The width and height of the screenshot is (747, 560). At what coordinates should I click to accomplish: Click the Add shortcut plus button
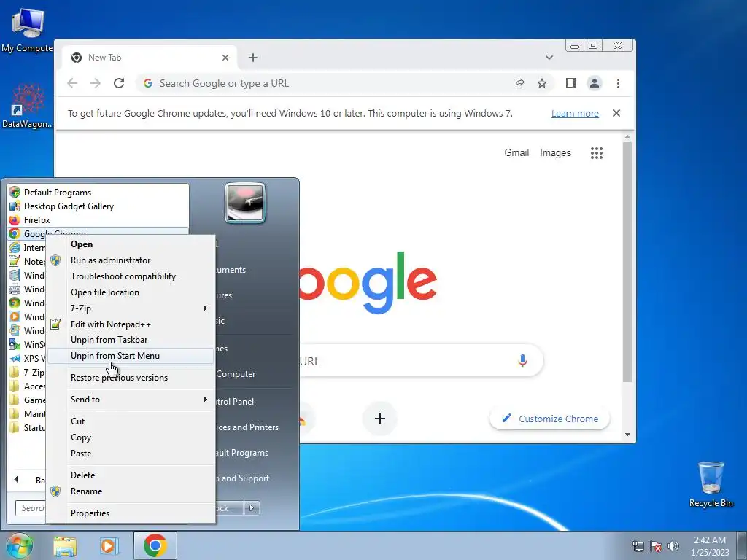[379, 419]
